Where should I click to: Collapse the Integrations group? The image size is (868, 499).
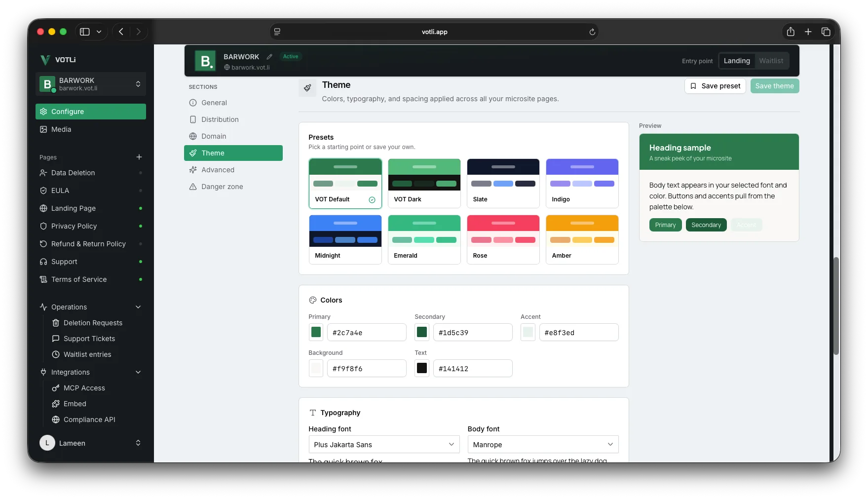91,372
